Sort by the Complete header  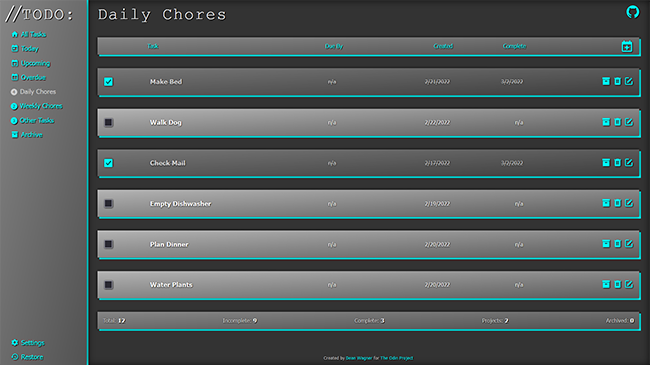tap(514, 46)
